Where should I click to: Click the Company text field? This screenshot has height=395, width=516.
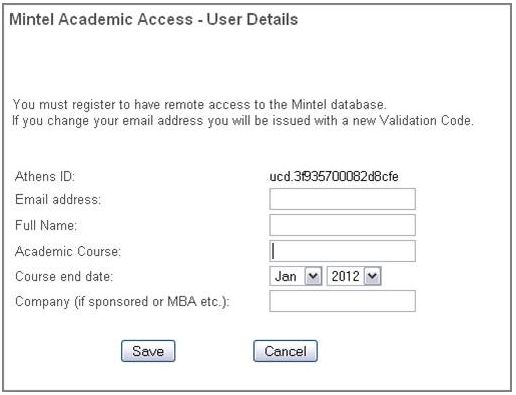tap(342, 301)
